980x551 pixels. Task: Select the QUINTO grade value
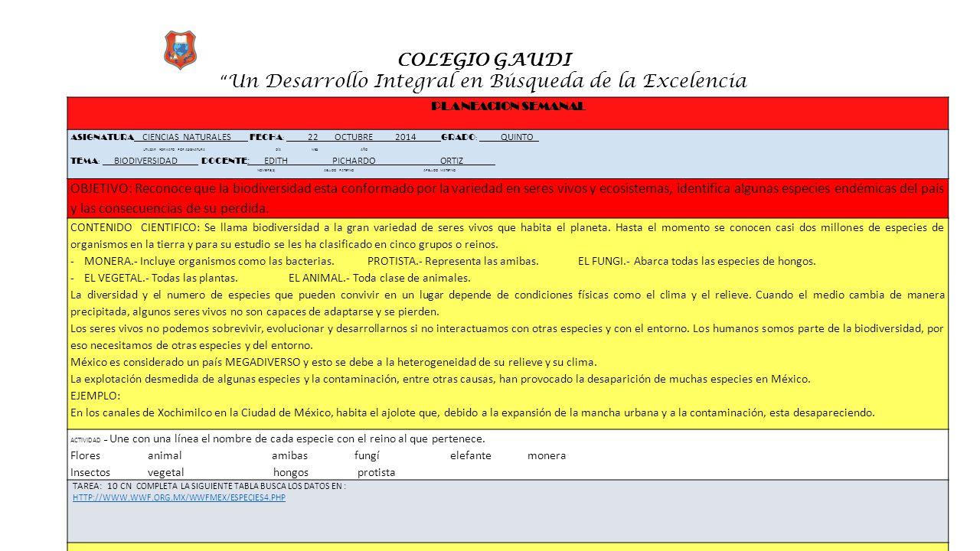tap(517, 137)
